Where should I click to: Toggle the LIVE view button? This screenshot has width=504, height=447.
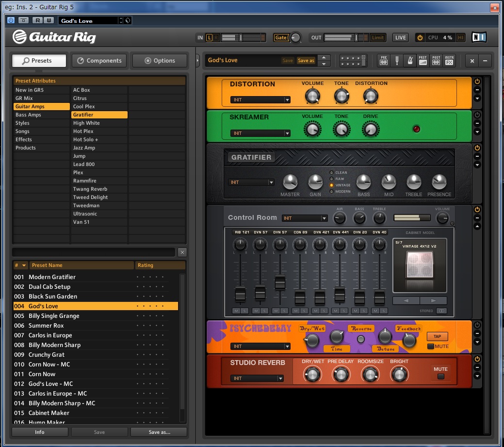coord(400,38)
